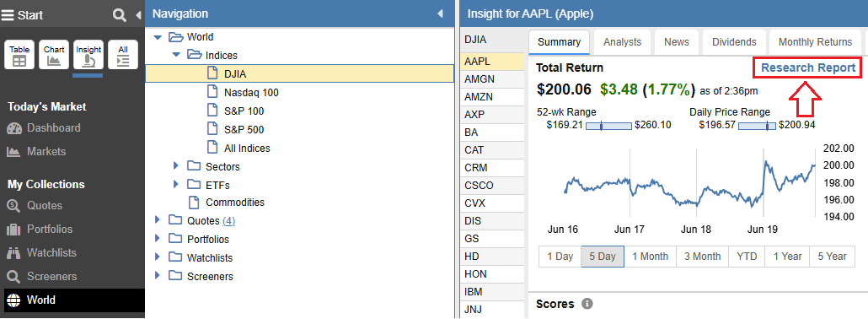The height and width of the screenshot is (319, 868).
Task: Open Commodities in the tree
Action: click(235, 203)
